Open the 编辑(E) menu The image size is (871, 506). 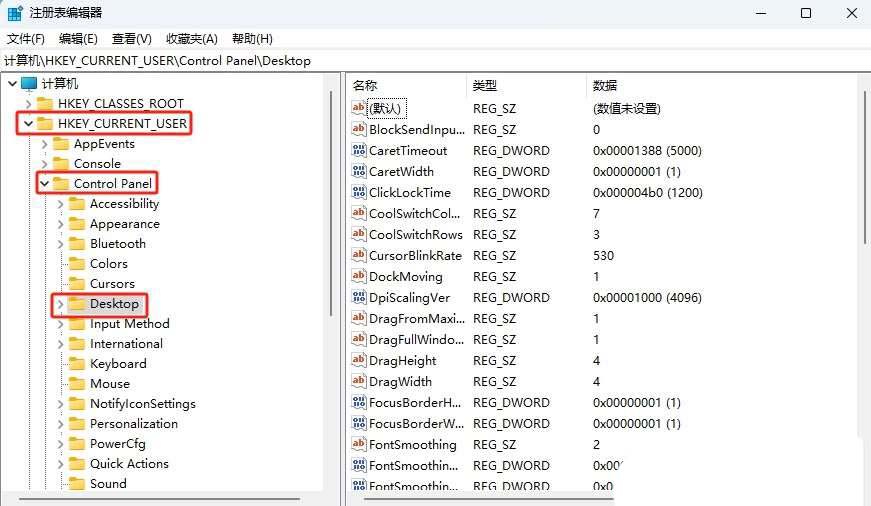78,39
